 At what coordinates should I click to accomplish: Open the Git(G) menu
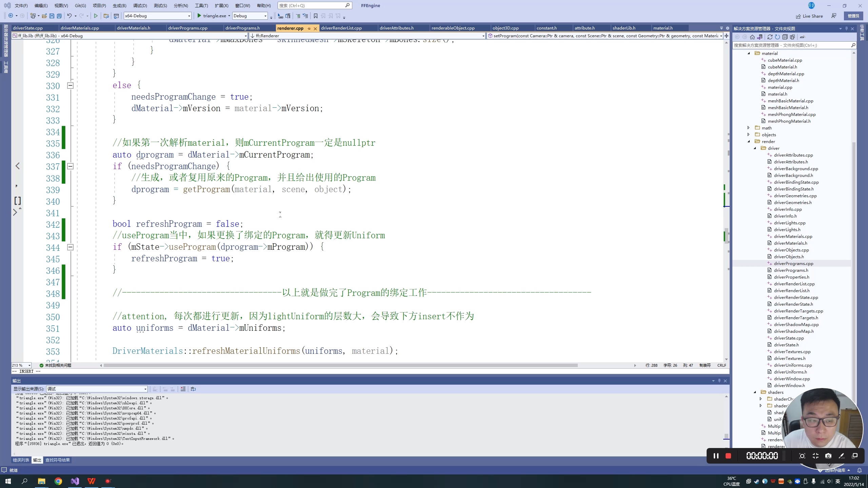tap(80, 5)
